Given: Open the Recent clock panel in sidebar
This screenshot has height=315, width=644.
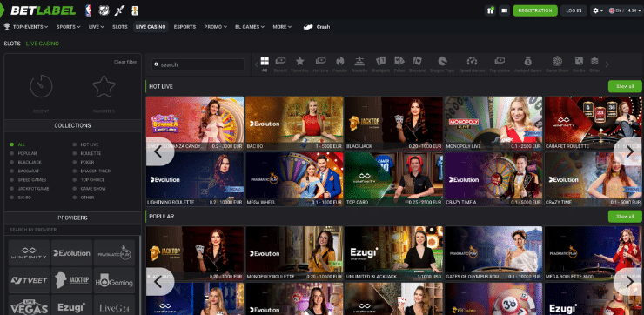Looking at the screenshot, I should click(41, 92).
